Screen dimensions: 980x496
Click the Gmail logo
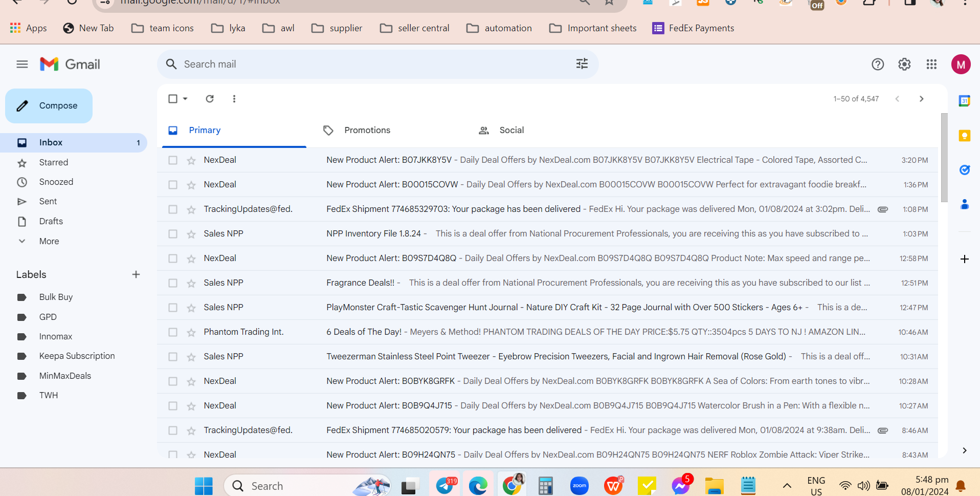coord(70,64)
